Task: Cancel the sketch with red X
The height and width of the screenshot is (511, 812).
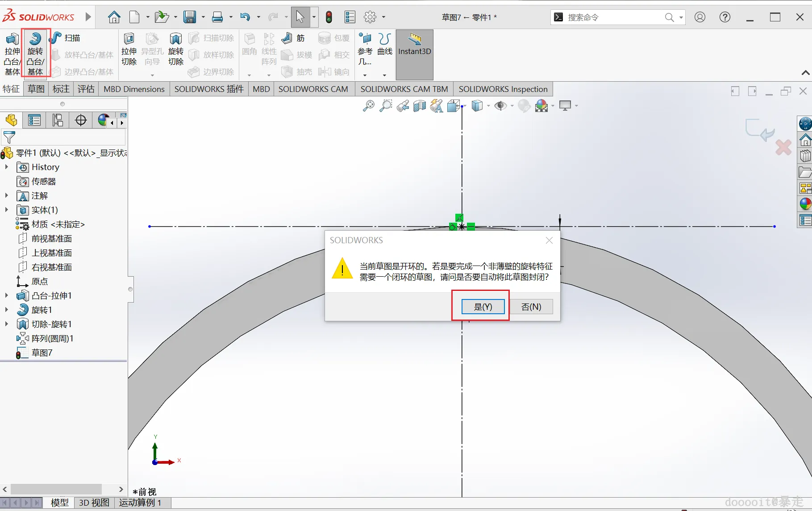Action: [783, 147]
